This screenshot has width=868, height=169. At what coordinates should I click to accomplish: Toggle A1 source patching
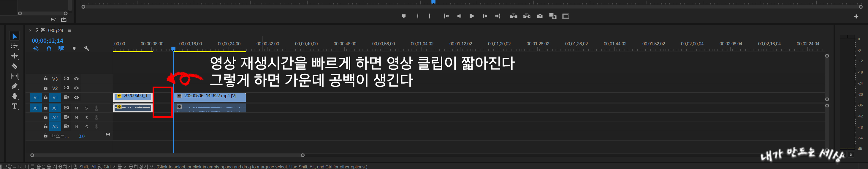pos(36,108)
